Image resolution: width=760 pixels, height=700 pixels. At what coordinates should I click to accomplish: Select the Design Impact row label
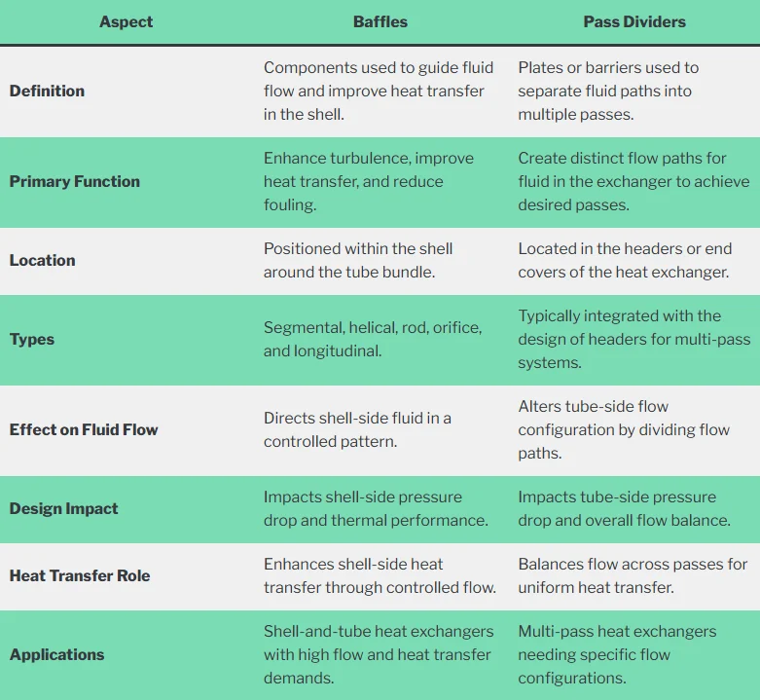click(63, 508)
